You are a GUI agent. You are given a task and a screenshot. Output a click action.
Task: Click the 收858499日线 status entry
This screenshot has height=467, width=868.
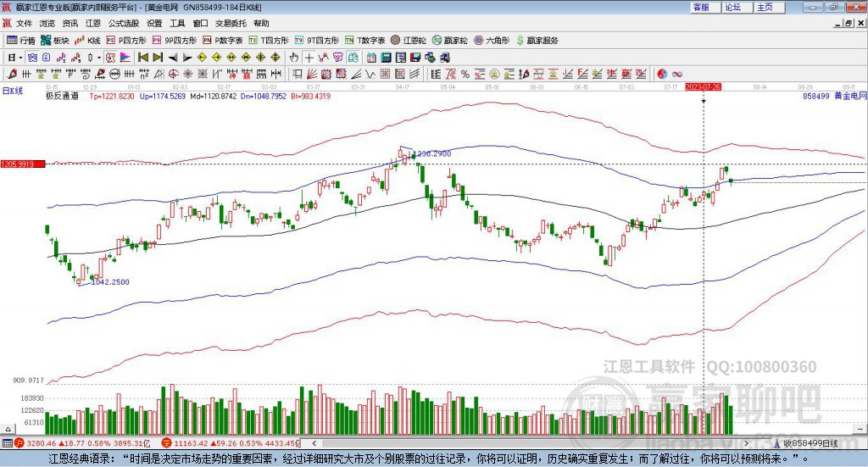[x=807, y=443]
